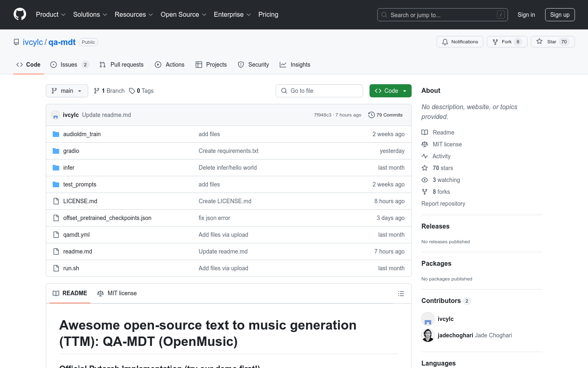Click the stars icon in About section
Image resolution: width=588 pixels, height=368 pixels.
pyautogui.click(x=425, y=168)
